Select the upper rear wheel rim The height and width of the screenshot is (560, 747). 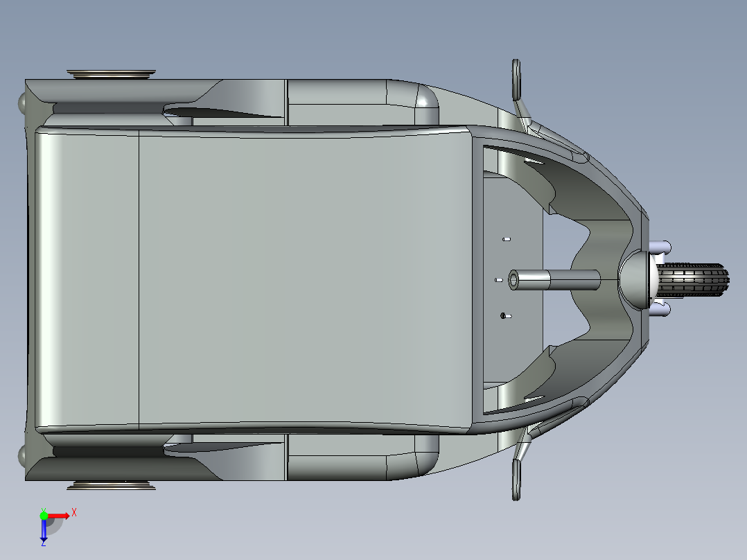tap(111, 74)
